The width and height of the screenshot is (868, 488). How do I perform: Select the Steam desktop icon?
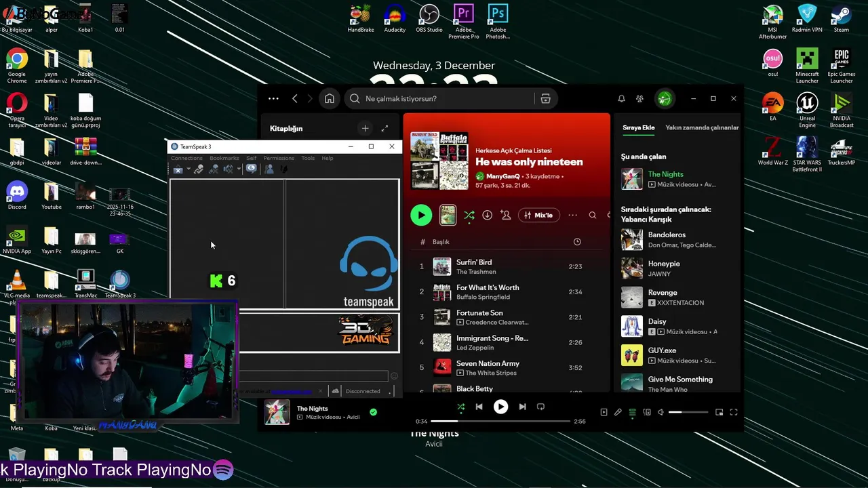[842, 19]
